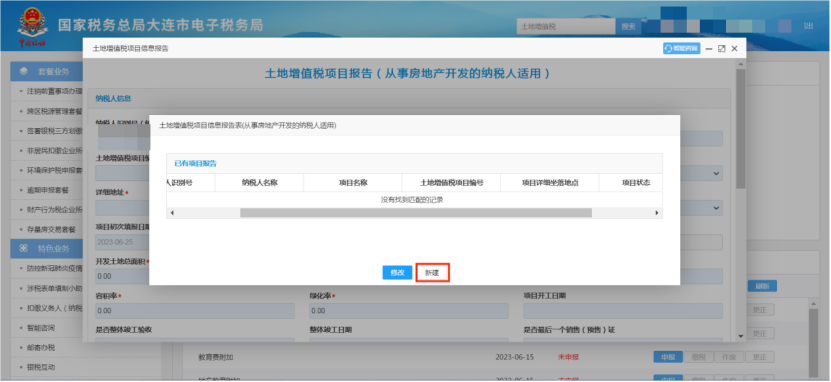Open 智能咨询 headset button in window title bar
The height and width of the screenshot is (382, 831).
681,48
